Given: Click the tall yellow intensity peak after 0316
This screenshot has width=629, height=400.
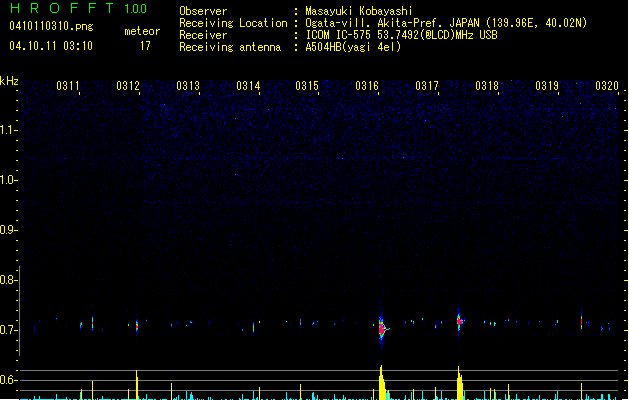Looking at the screenshot, I should [382, 382].
